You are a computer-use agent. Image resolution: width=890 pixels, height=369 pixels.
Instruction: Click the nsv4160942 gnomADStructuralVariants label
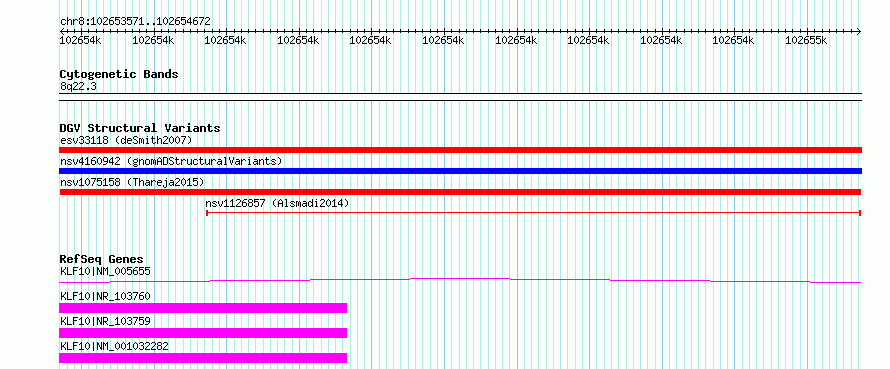[171, 161]
